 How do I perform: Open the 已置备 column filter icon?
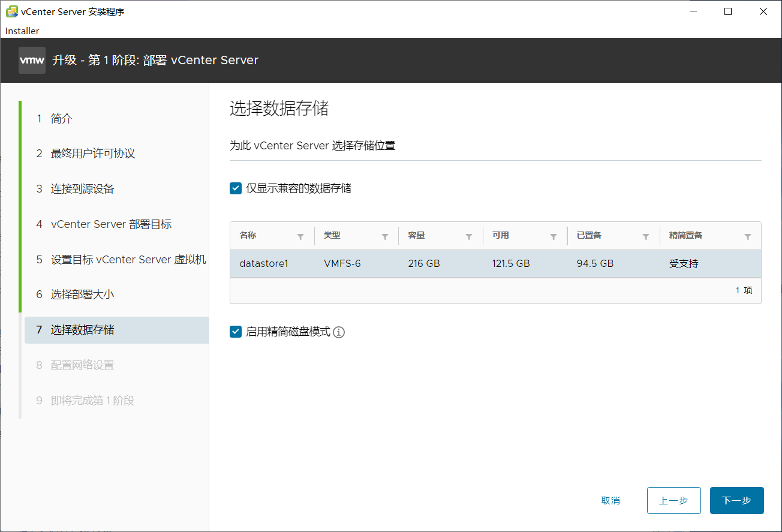[646, 235]
